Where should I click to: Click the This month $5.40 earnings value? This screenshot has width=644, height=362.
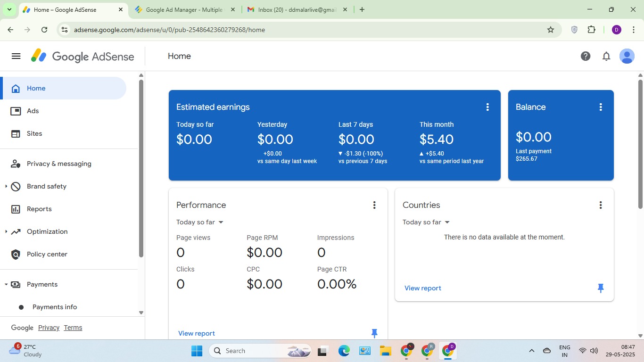point(437,140)
